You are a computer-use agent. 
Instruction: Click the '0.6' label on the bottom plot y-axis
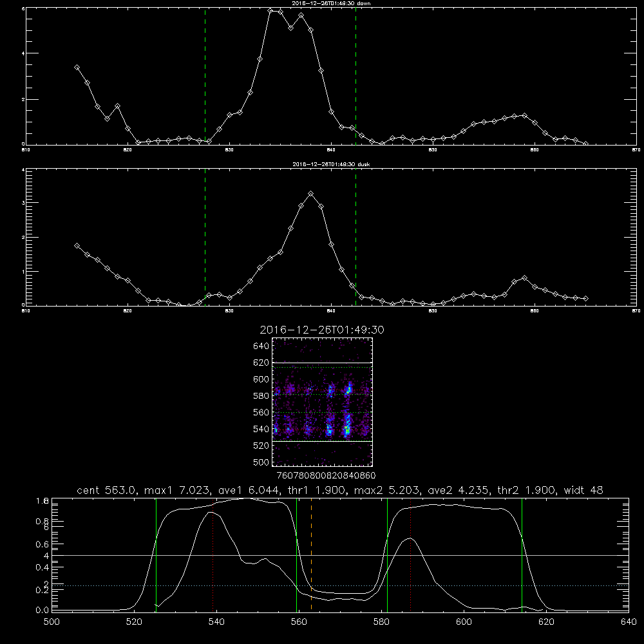pyautogui.click(x=43, y=544)
